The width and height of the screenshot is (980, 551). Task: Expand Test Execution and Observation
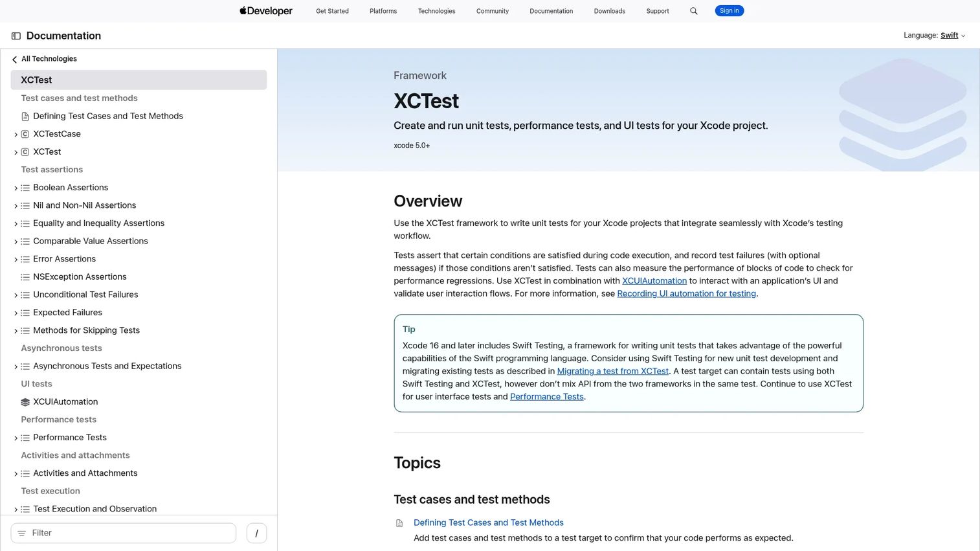coord(16,510)
